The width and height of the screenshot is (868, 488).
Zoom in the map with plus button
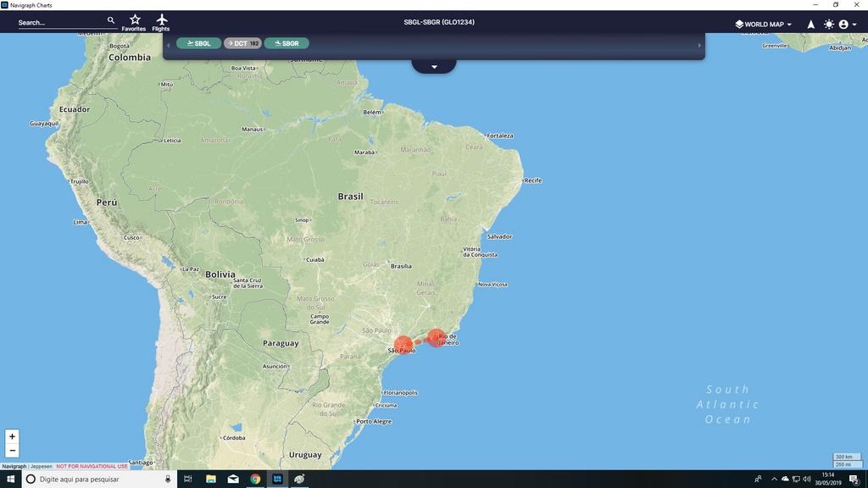click(12, 436)
